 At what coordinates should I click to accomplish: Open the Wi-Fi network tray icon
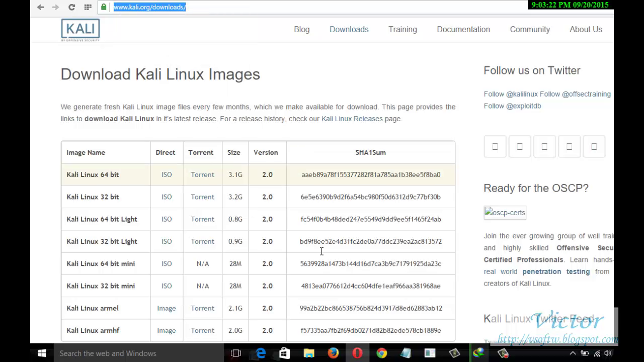tap(597, 353)
